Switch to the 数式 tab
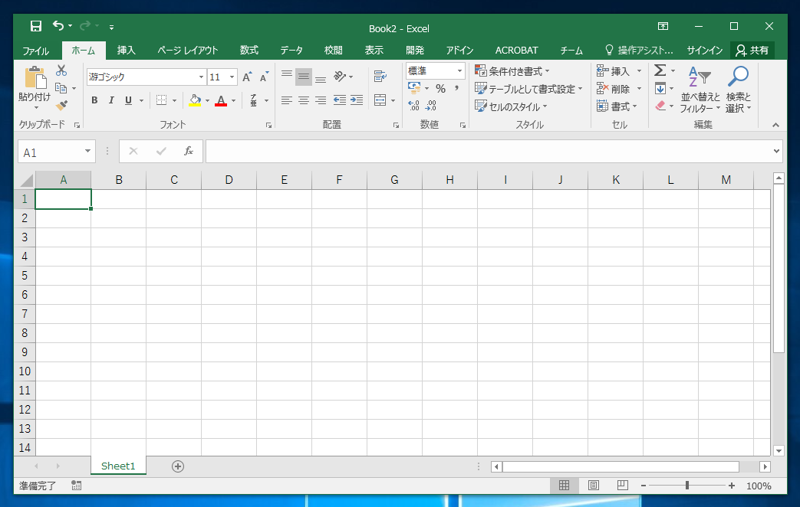The image size is (800, 507). coord(249,50)
